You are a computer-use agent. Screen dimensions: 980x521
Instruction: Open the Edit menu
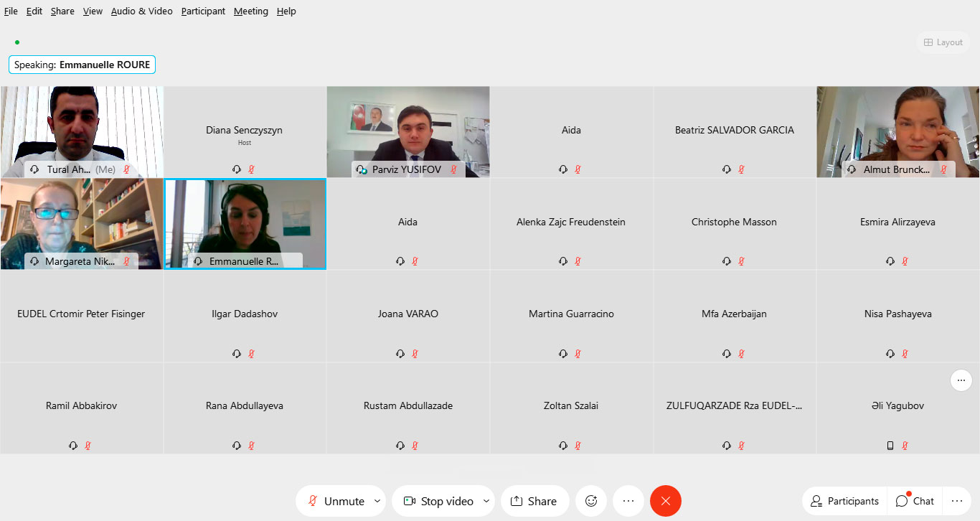pos(34,11)
